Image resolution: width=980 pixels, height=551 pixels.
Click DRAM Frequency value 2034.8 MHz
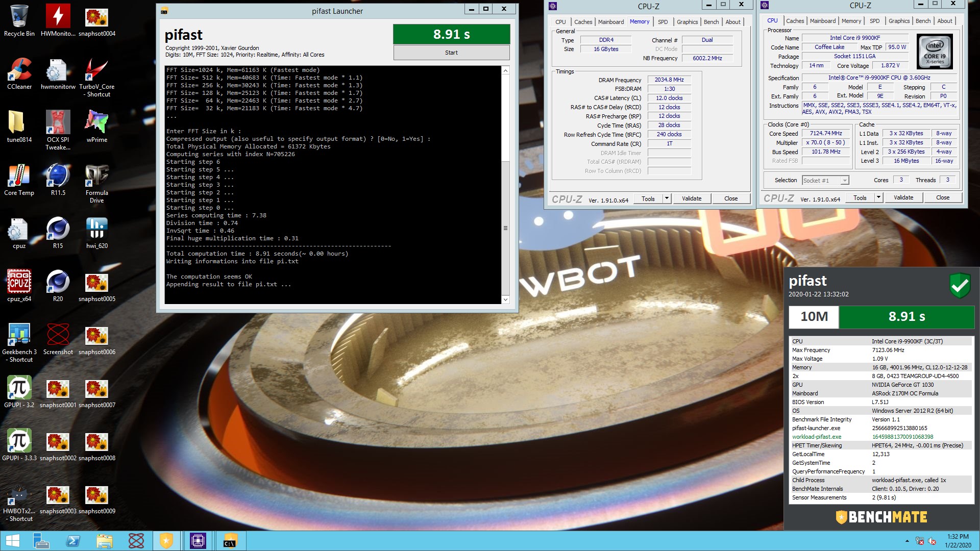point(669,80)
